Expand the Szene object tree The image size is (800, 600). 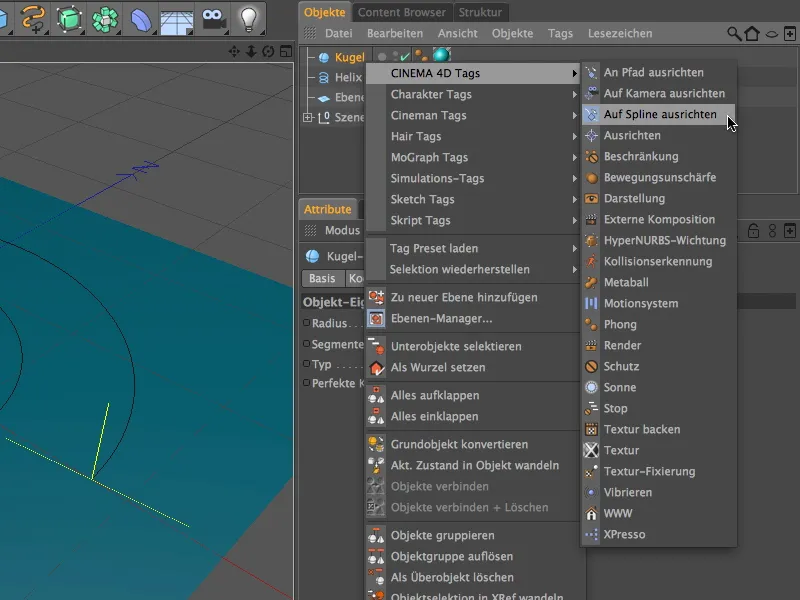(x=307, y=117)
